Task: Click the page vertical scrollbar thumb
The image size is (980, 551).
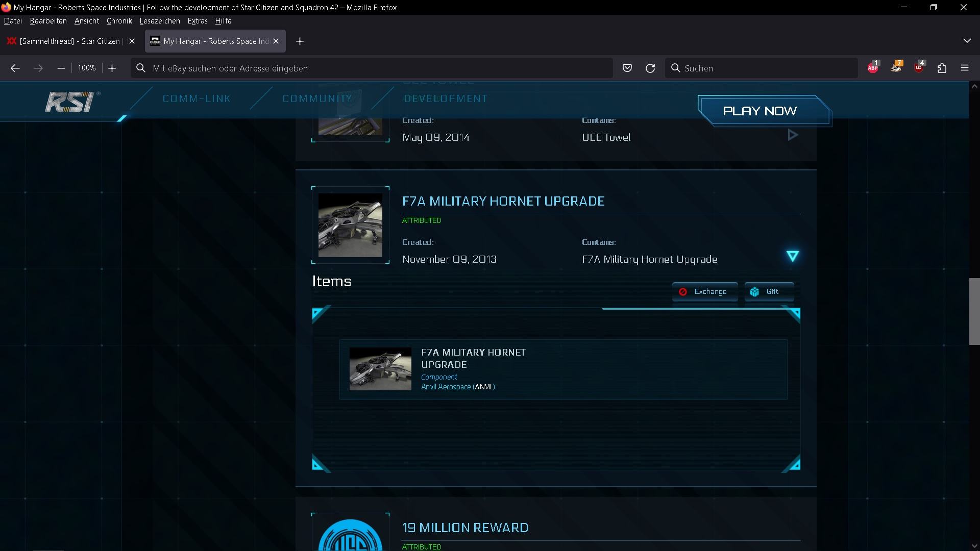Action: pyautogui.click(x=974, y=311)
